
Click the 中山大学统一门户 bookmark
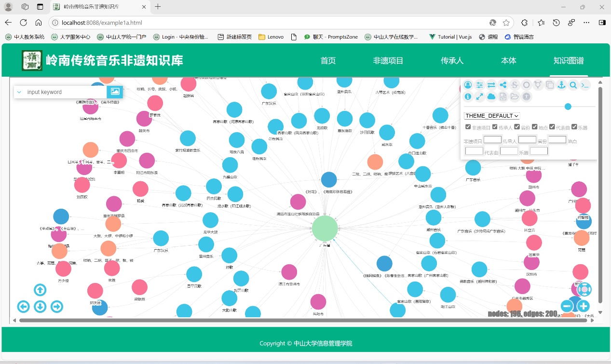(x=122, y=37)
